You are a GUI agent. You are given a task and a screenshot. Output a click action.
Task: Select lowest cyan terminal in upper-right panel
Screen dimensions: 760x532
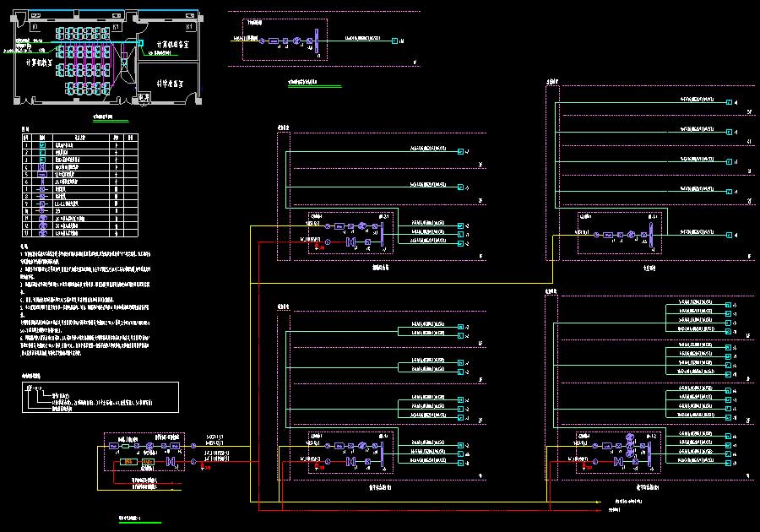point(729,235)
